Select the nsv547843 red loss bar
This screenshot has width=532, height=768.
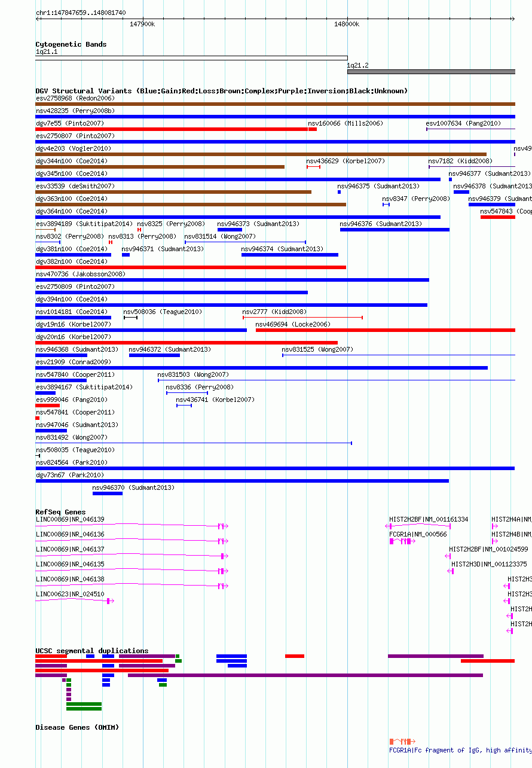point(498,217)
